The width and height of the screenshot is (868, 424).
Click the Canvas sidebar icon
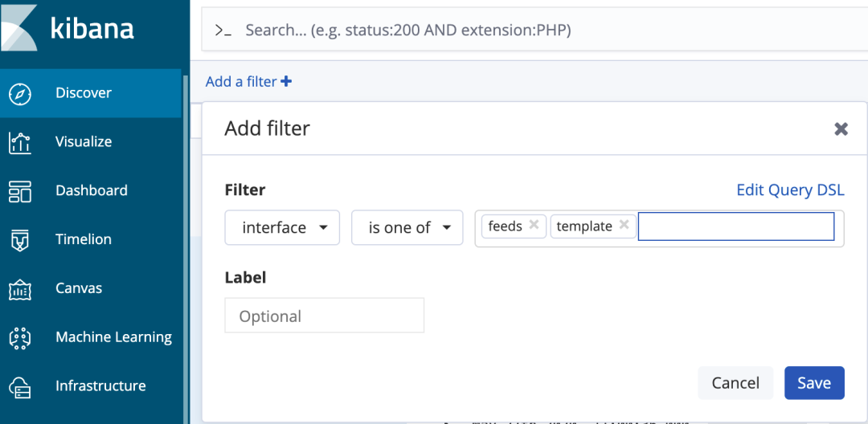[20, 288]
